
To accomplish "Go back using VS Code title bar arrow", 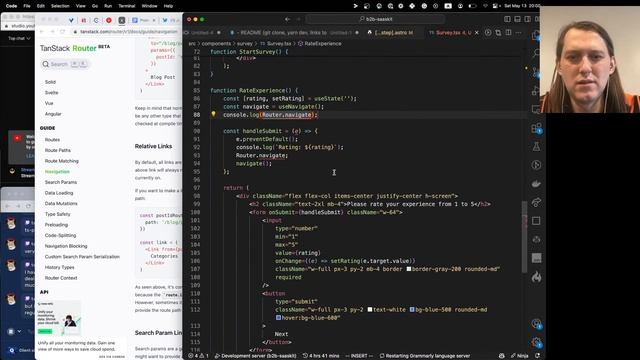I will click(287, 19).
